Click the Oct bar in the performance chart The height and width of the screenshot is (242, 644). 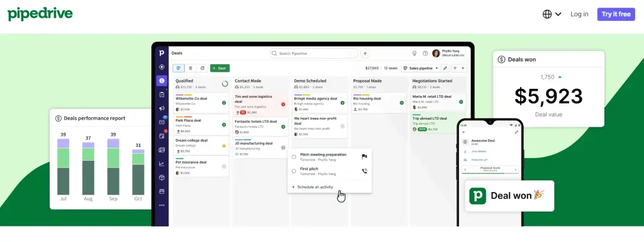(138, 172)
